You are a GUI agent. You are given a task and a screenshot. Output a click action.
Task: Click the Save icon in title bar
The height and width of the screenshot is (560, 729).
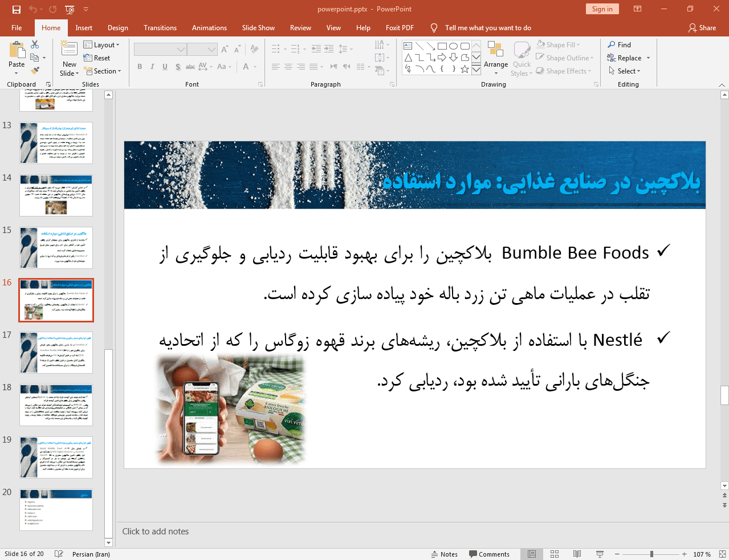[16, 9]
